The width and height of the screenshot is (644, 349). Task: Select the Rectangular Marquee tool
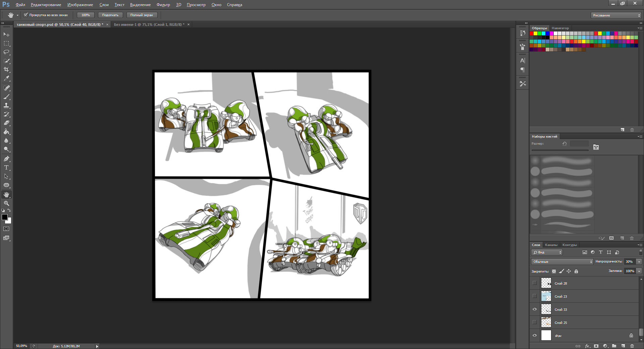click(x=6, y=43)
